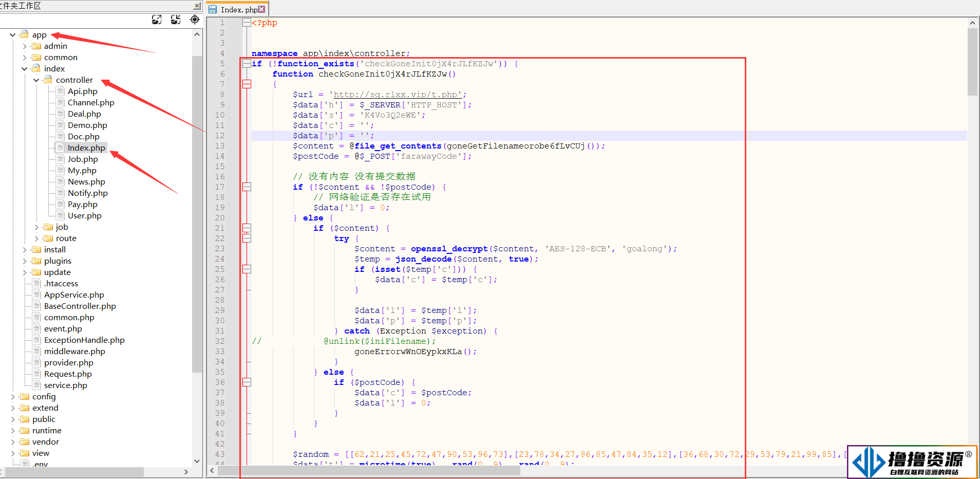Click line number 12 in the gutter
This screenshot has width=980, height=479.
(x=220, y=136)
